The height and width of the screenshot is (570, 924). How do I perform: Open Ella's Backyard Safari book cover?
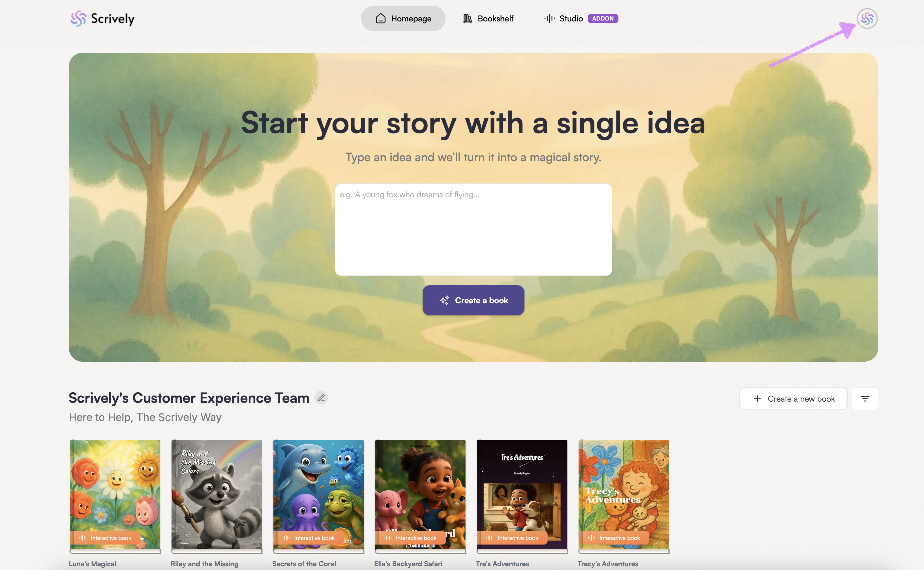tap(420, 495)
